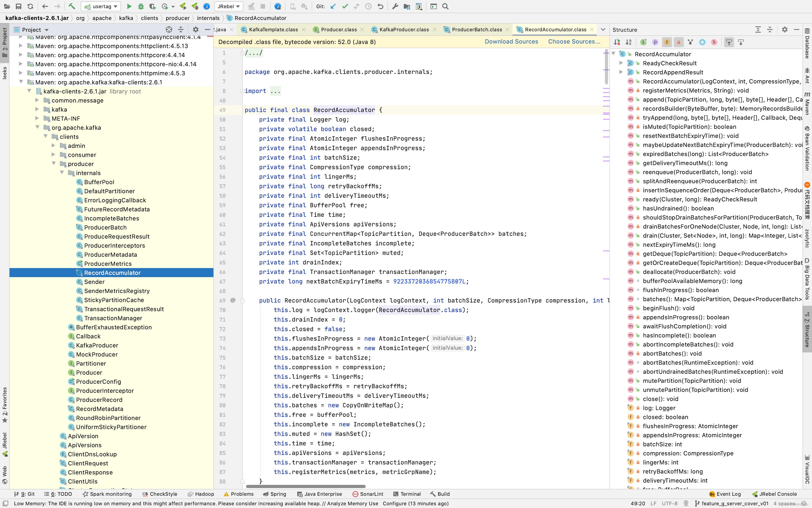Click the editor horizontal scrollbar

coord(305,486)
